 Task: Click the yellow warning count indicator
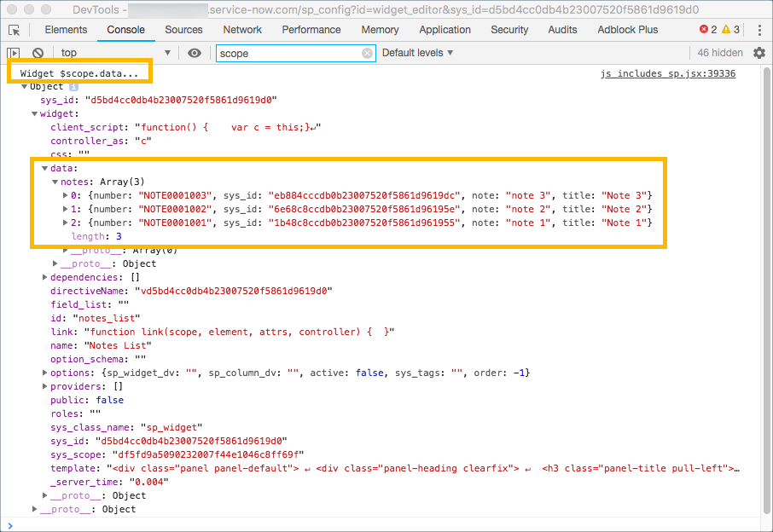[x=730, y=30]
